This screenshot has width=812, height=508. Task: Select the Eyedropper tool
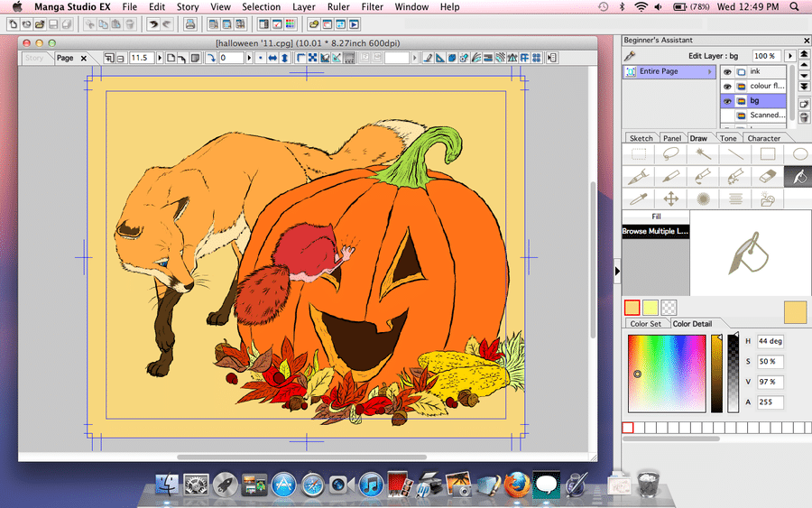[x=639, y=199]
